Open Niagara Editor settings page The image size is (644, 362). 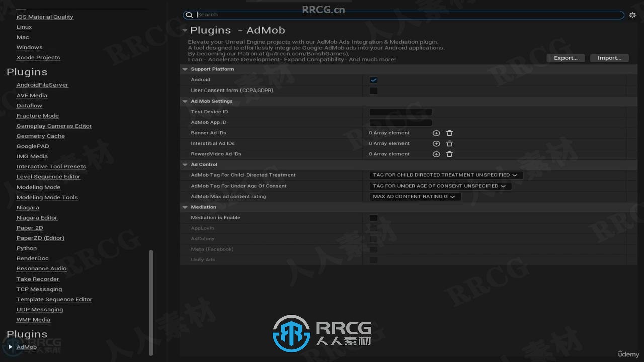pos(37,218)
